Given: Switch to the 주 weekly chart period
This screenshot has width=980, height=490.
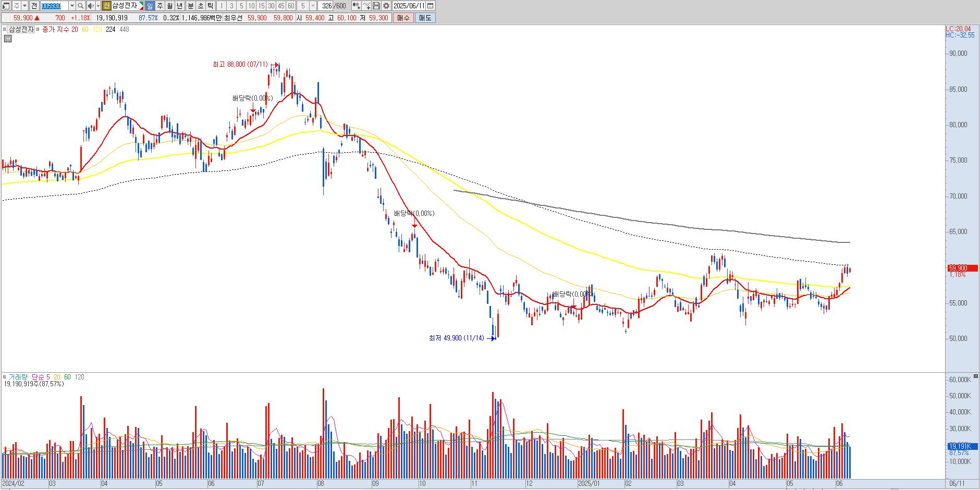Looking at the screenshot, I should click(160, 6).
